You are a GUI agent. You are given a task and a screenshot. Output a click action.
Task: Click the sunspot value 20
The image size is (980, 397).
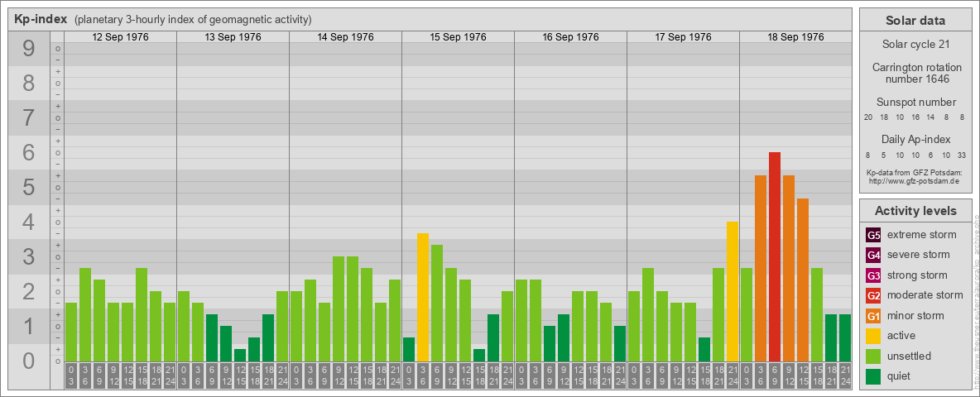[x=868, y=117]
